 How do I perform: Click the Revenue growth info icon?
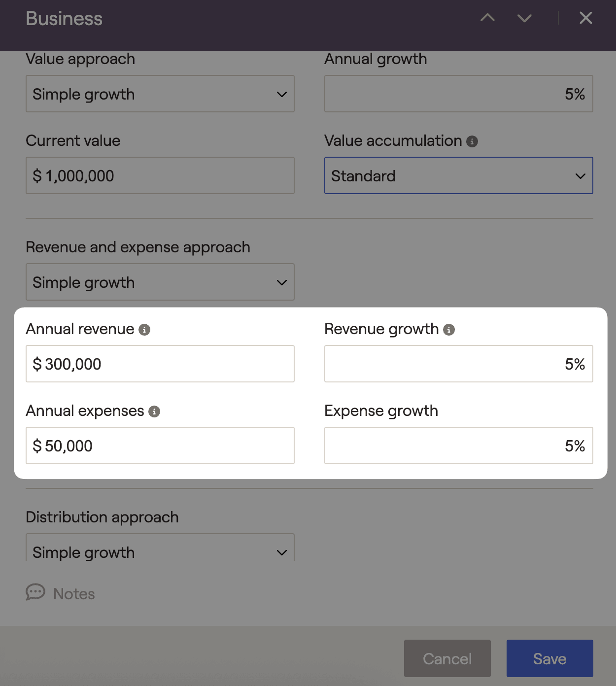click(x=449, y=330)
